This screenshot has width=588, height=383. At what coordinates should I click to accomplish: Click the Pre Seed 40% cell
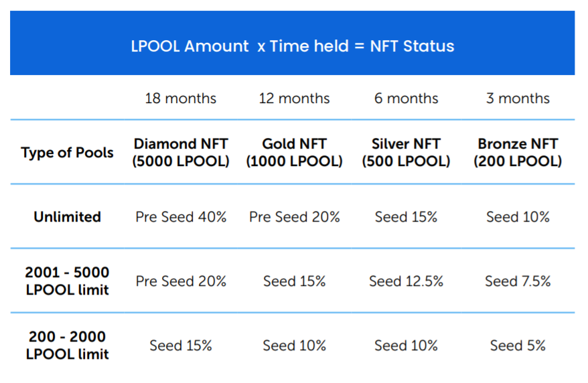pos(181,217)
